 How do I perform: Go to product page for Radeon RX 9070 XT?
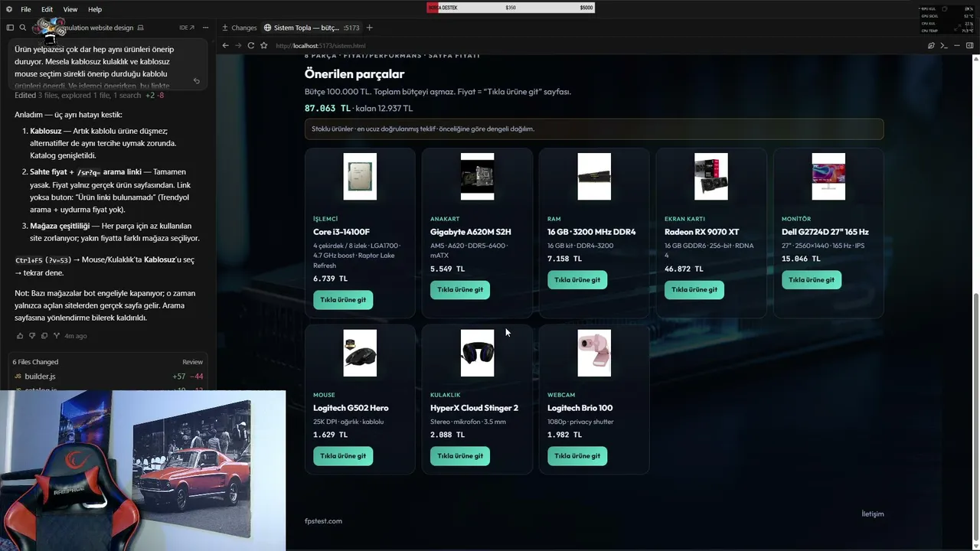pyautogui.click(x=694, y=290)
